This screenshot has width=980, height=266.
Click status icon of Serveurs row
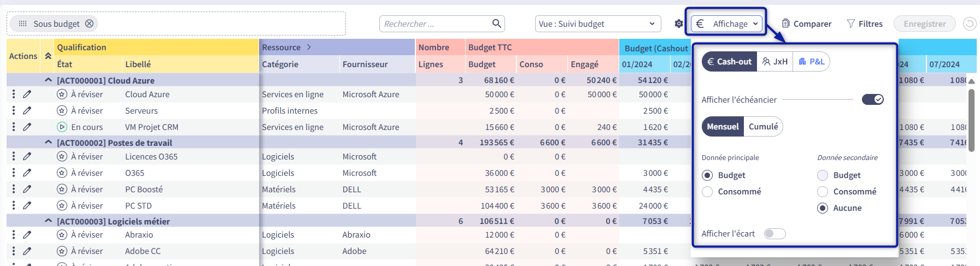(62, 110)
